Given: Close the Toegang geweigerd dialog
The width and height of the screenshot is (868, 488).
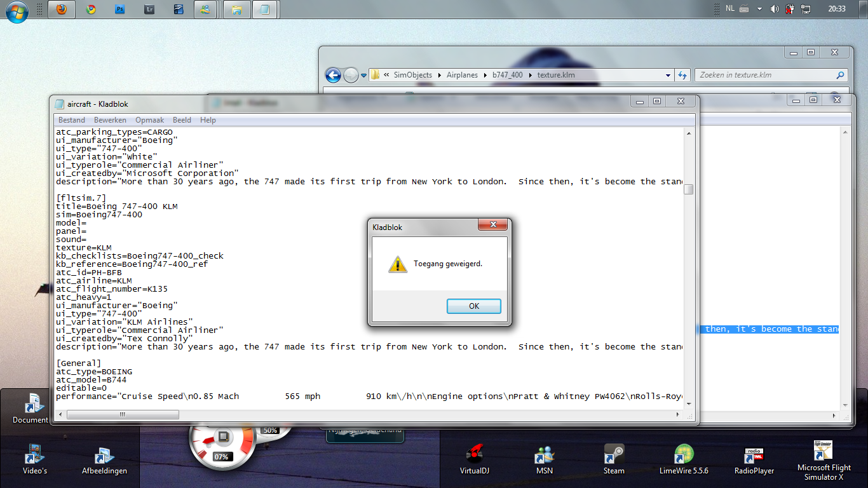Looking at the screenshot, I should pyautogui.click(x=492, y=225).
